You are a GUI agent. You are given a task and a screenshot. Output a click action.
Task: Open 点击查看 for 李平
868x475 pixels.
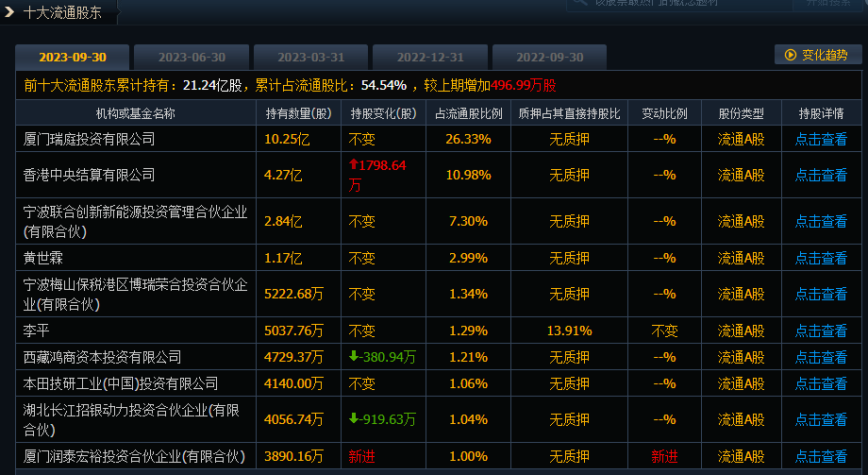(x=821, y=331)
